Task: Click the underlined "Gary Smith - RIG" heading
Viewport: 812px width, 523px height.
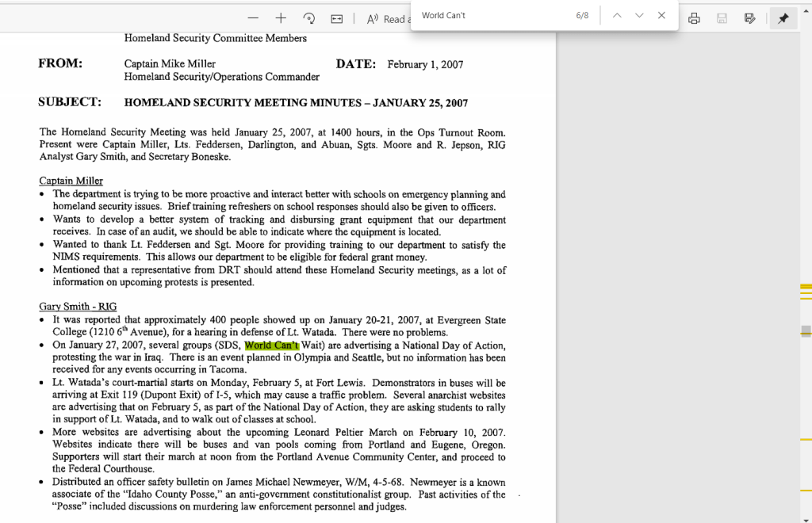Action: (78, 307)
